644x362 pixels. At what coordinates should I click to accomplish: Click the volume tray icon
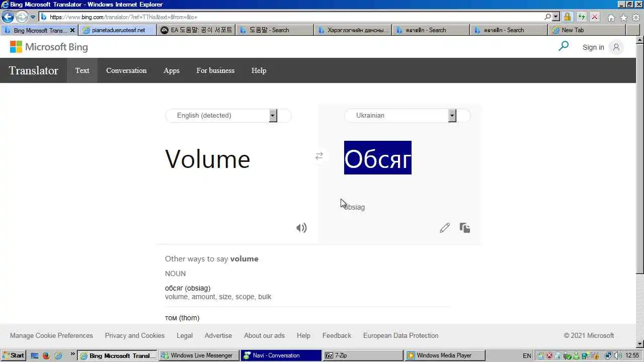(618, 355)
